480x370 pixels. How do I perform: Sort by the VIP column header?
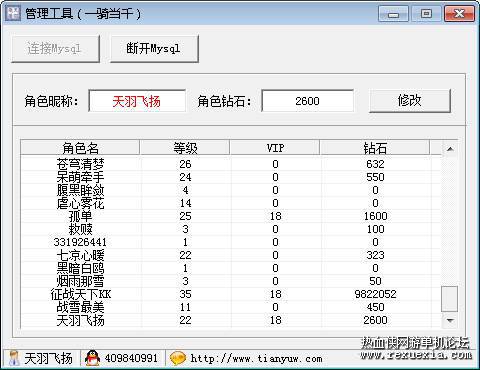click(x=275, y=148)
